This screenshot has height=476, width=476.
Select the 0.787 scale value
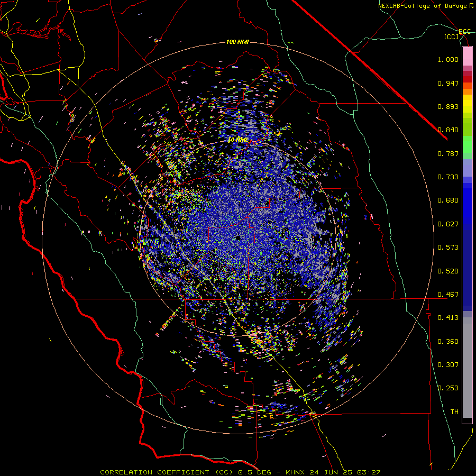click(448, 153)
